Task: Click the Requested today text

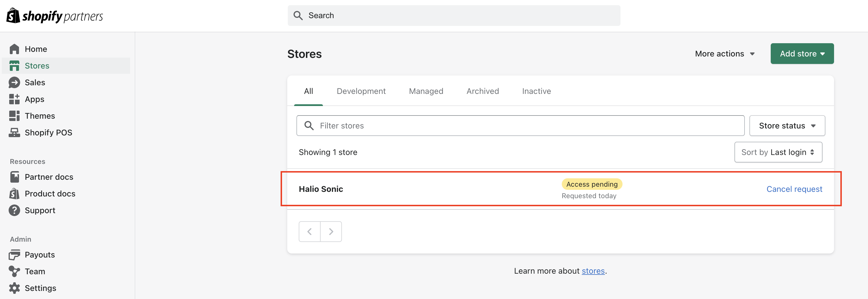Action: point(589,196)
